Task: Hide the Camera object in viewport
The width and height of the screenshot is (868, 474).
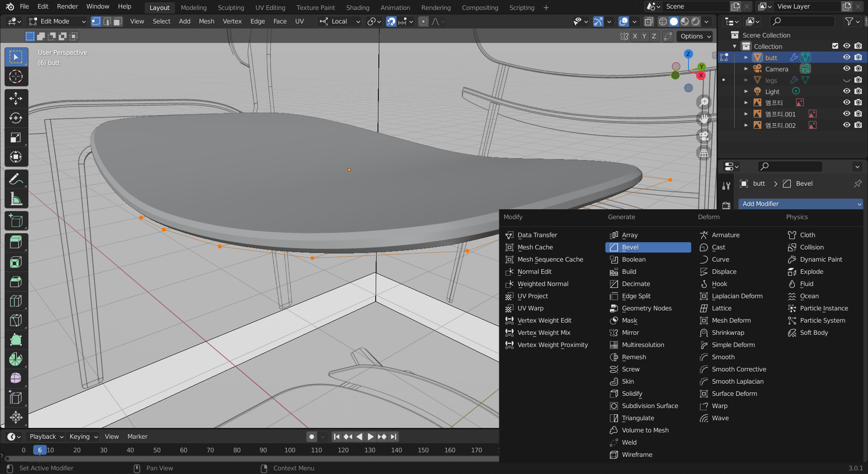Action: click(x=847, y=69)
